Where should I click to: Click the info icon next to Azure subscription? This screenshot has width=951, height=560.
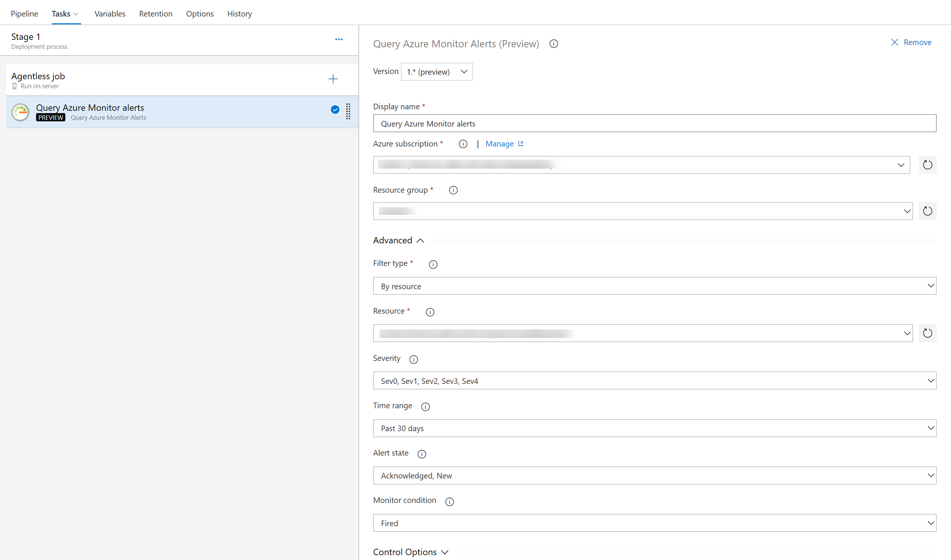pos(464,144)
